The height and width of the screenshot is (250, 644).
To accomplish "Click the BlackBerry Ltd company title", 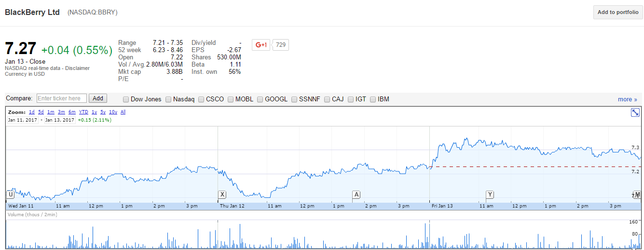I will point(32,12).
